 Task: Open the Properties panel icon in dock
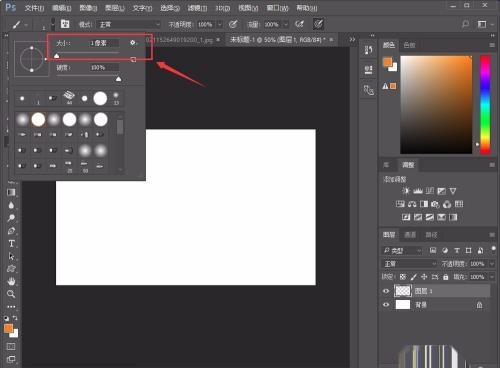coord(368,70)
